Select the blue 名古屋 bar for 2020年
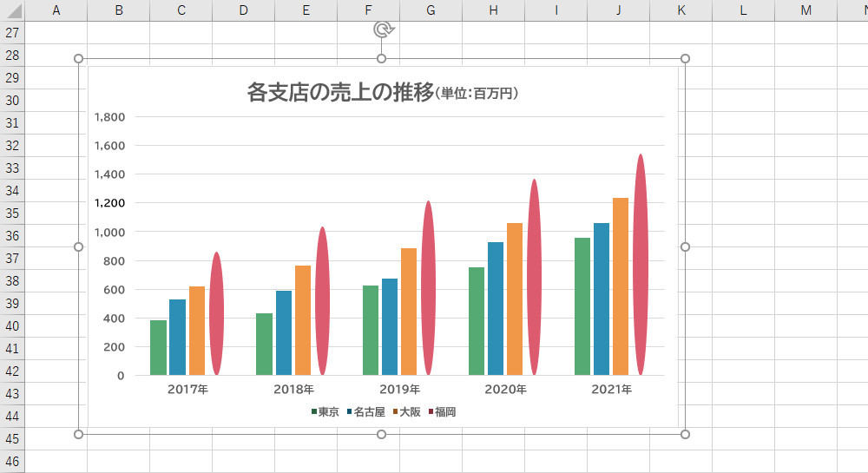 tap(496, 309)
